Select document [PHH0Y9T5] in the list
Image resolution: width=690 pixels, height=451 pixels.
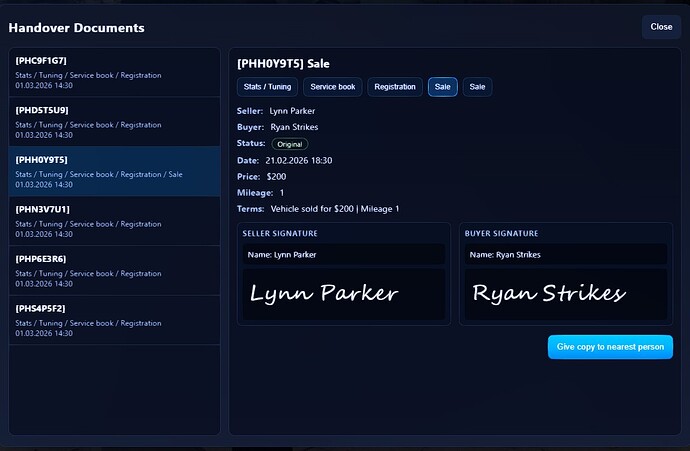pos(114,171)
